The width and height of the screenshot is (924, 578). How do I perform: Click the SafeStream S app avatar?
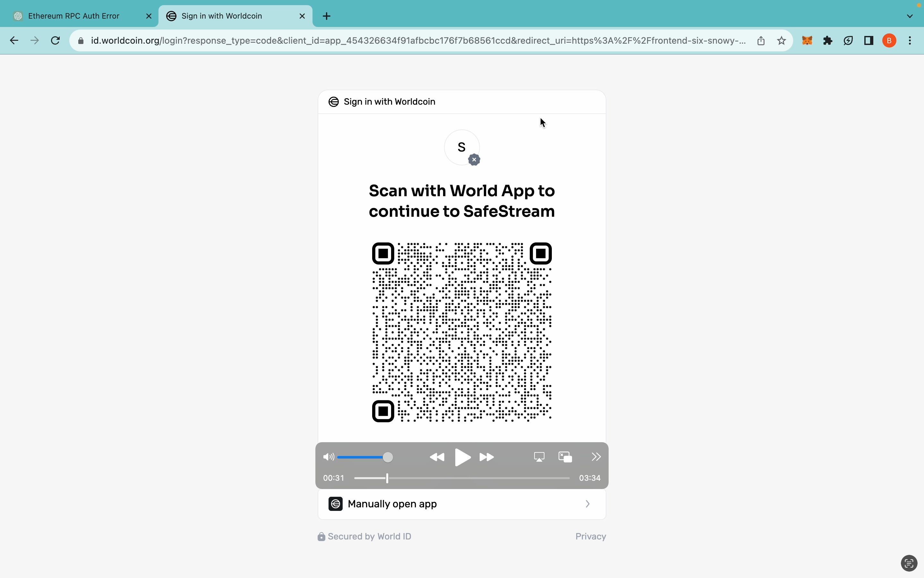462,147
